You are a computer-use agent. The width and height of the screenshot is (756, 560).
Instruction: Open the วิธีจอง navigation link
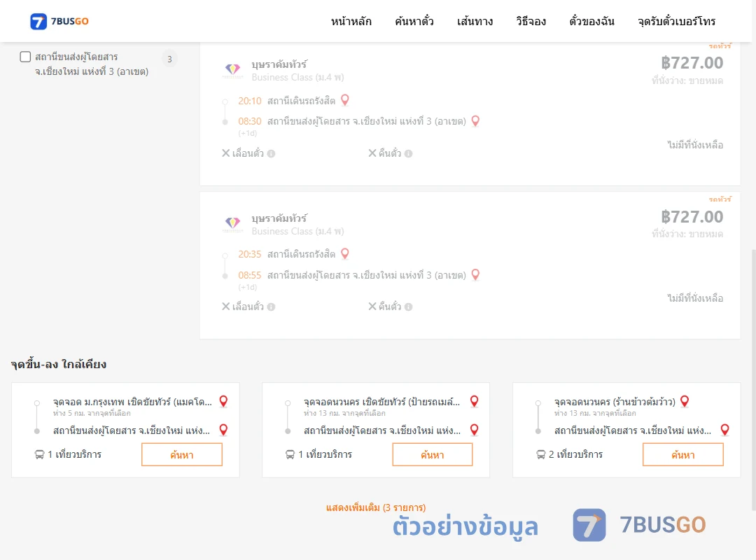(531, 21)
